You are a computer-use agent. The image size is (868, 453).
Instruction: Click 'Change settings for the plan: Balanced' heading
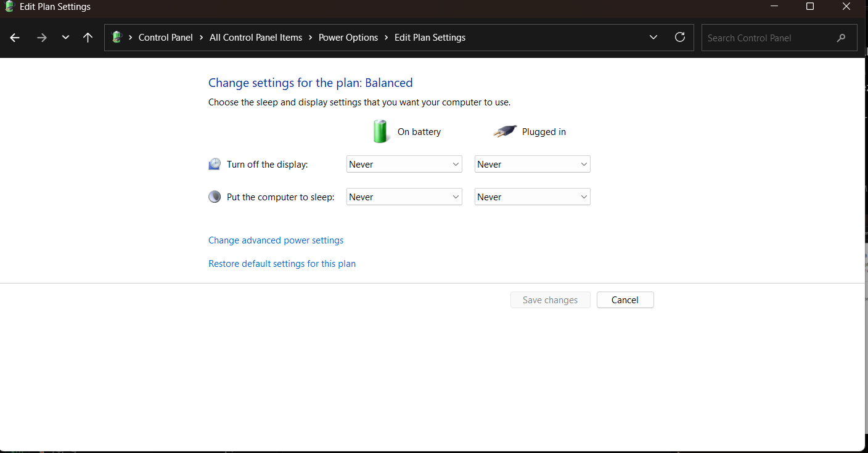311,83
